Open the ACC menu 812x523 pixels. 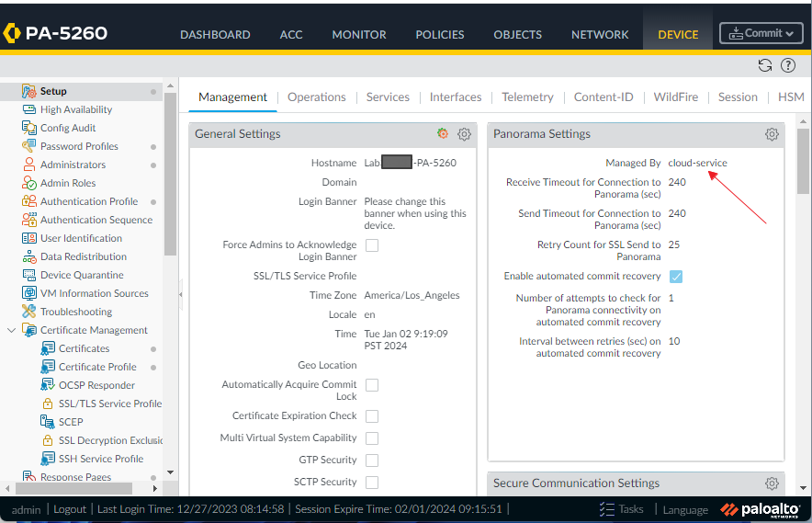pyautogui.click(x=291, y=35)
